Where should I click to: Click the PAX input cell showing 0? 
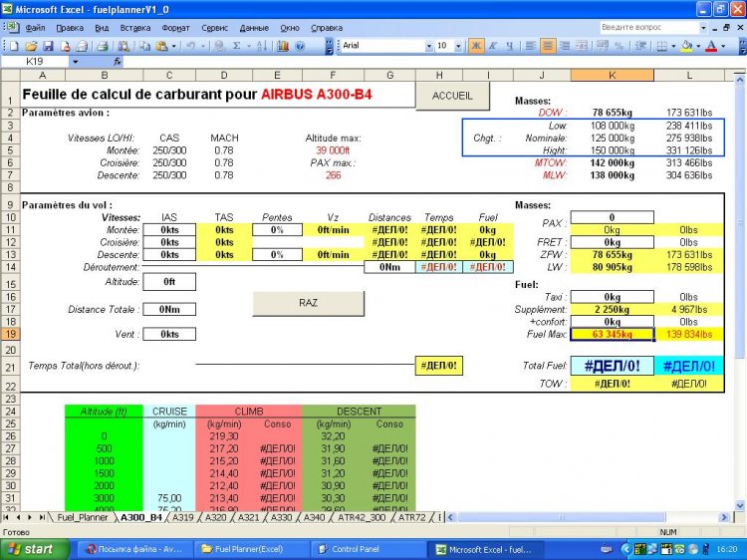point(612,217)
